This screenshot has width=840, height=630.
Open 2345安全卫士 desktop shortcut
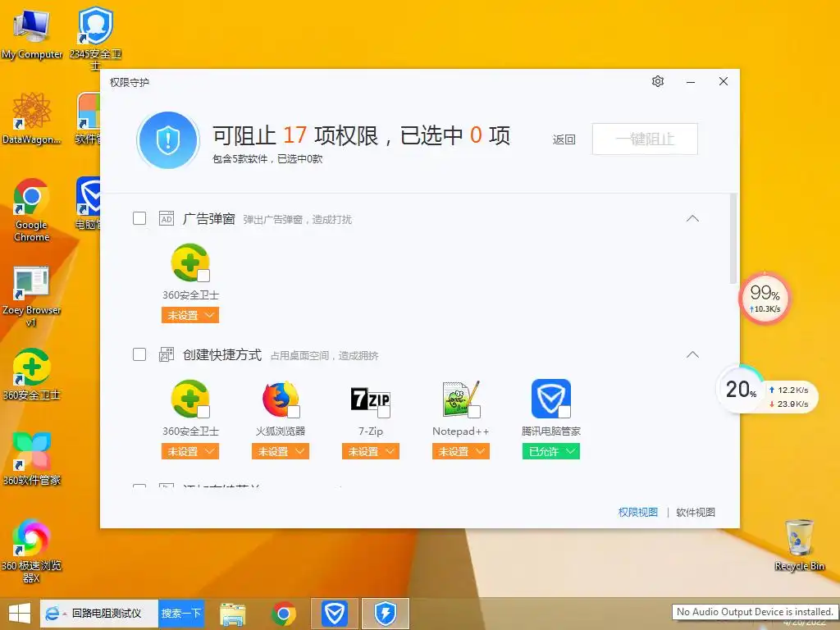[95, 36]
